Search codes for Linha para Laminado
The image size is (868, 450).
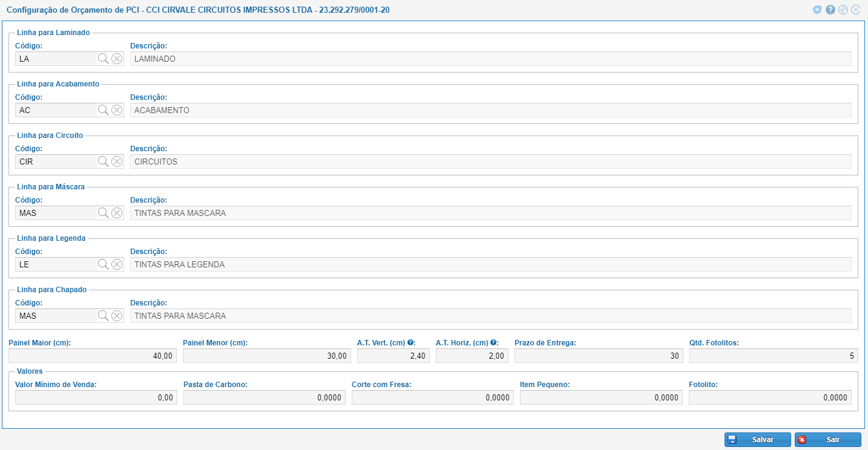pyautogui.click(x=104, y=59)
